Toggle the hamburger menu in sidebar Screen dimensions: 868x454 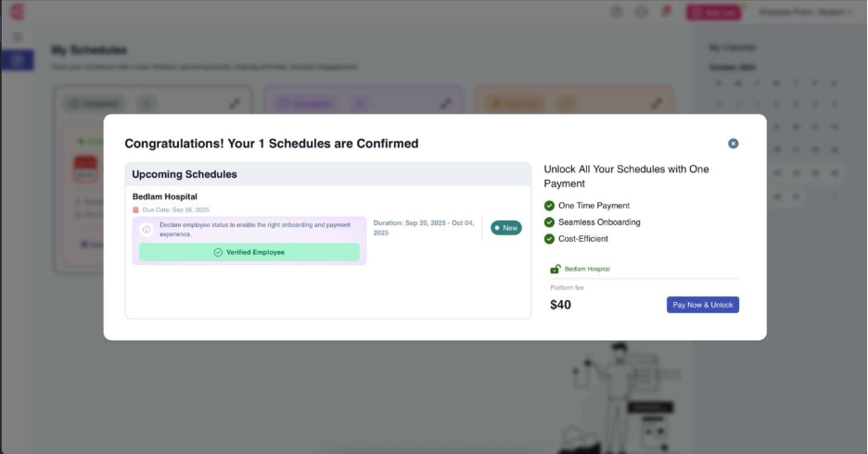pos(17,37)
